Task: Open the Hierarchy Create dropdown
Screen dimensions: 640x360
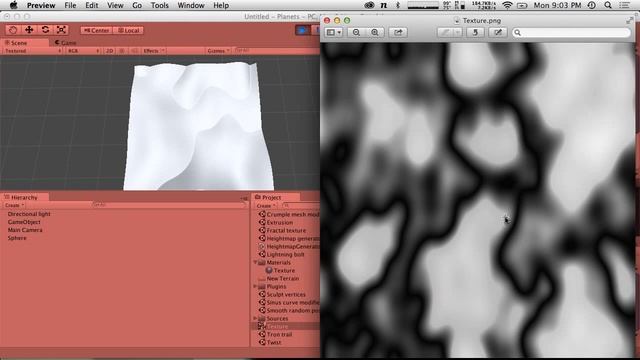Action: tap(14, 205)
